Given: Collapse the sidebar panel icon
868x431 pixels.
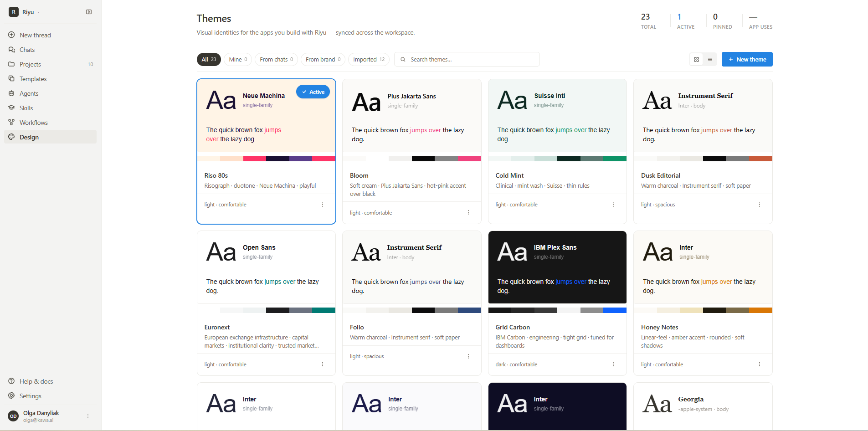Looking at the screenshot, I should (x=89, y=12).
